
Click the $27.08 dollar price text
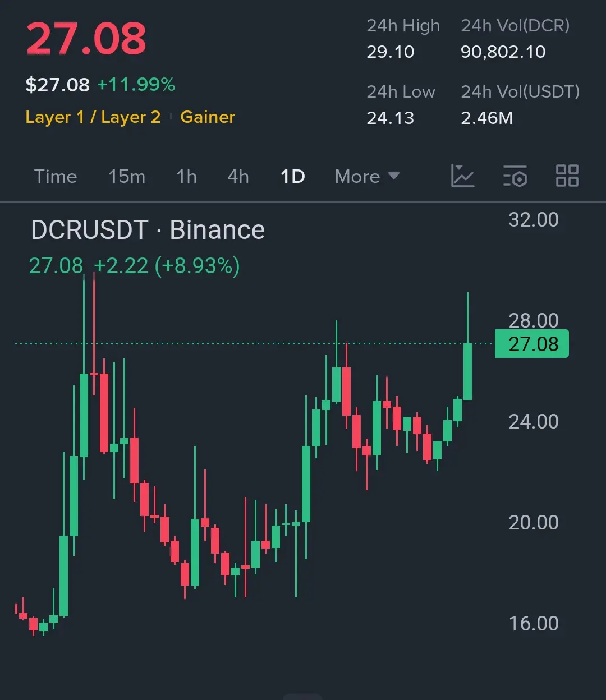[x=58, y=85]
